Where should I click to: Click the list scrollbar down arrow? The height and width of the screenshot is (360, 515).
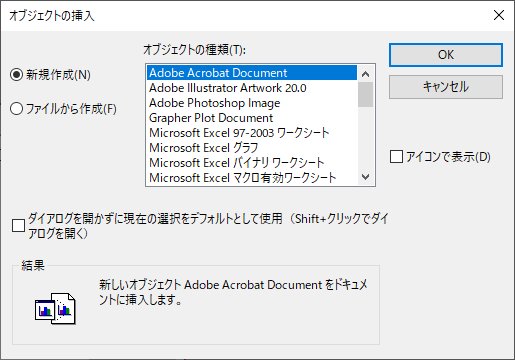[x=366, y=177]
